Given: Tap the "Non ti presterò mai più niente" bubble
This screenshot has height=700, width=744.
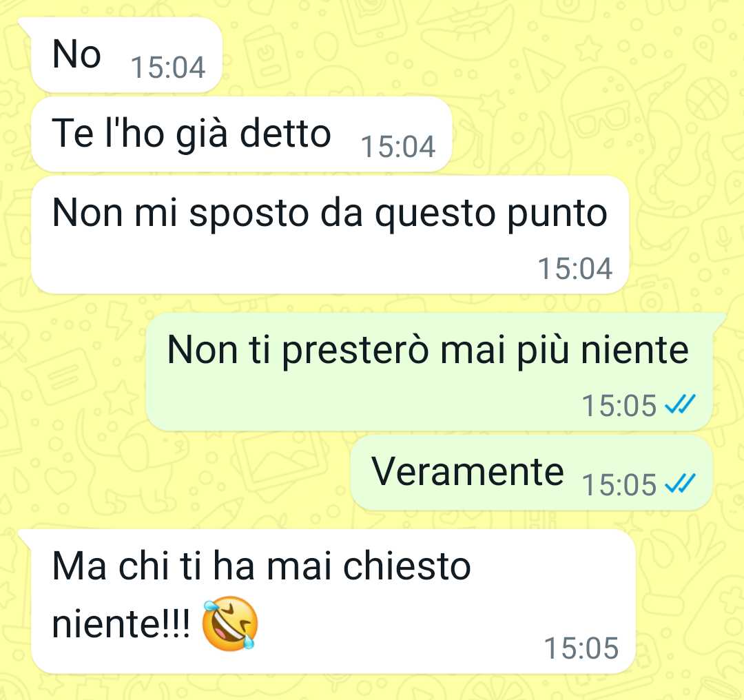Looking at the screenshot, I should coord(429,371).
